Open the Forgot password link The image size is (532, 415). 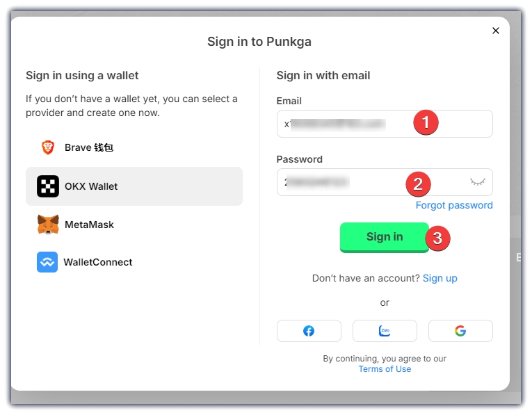click(454, 205)
